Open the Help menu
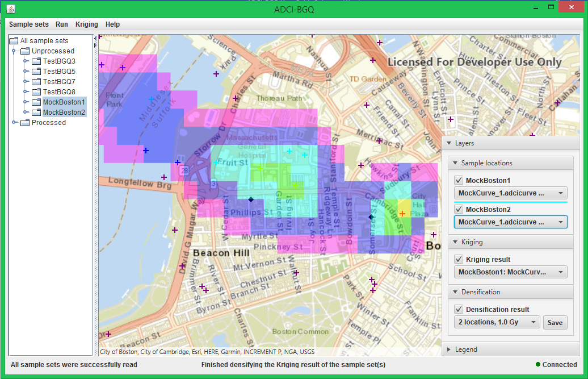 (112, 24)
